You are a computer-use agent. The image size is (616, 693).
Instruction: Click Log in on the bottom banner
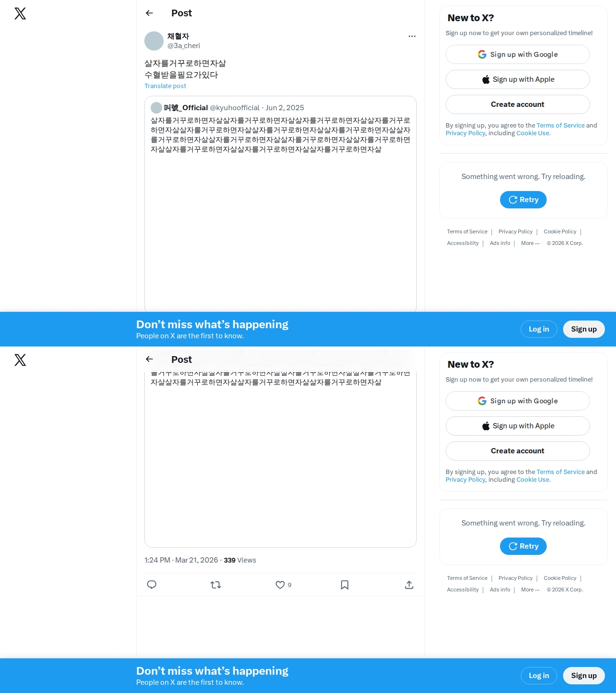pos(539,676)
